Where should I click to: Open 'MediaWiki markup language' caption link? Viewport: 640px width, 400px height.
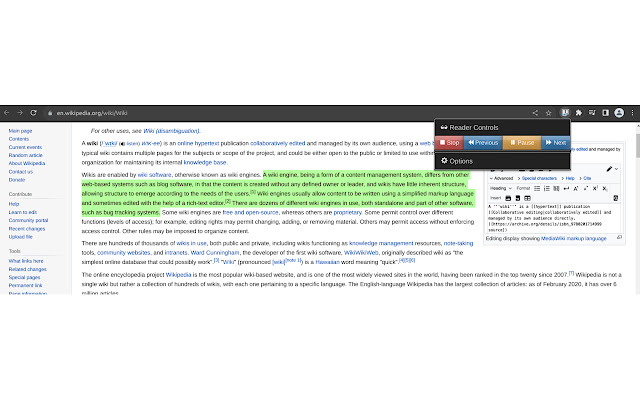pos(573,238)
